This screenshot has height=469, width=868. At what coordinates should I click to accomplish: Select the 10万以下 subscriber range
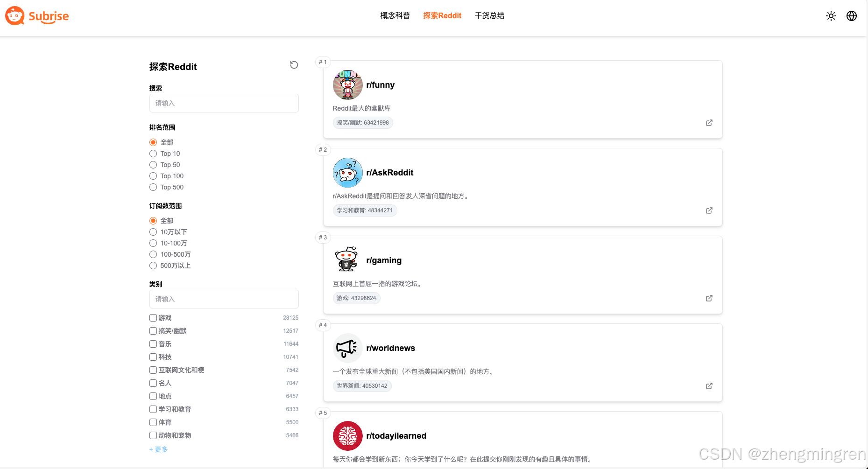(153, 232)
